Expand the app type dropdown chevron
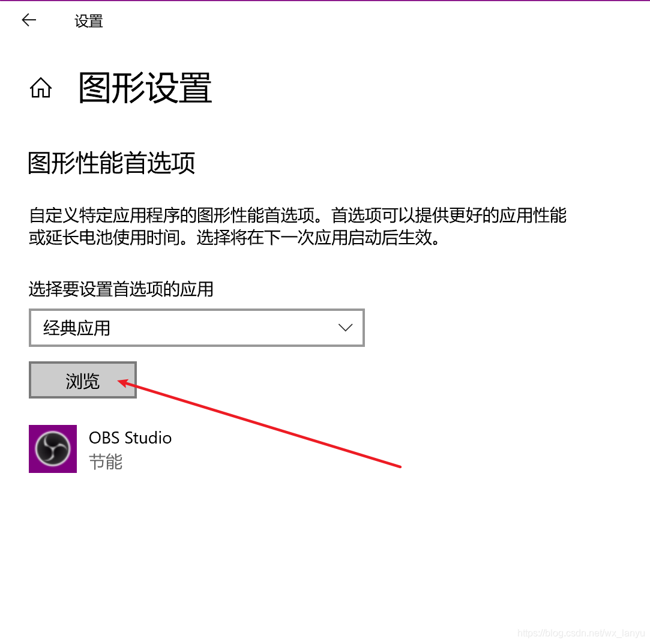The image size is (650, 644). pyautogui.click(x=345, y=328)
